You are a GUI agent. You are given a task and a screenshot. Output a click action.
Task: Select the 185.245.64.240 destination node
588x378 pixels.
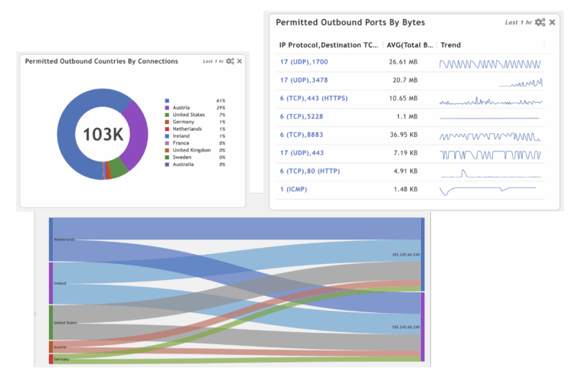pyautogui.click(x=422, y=254)
